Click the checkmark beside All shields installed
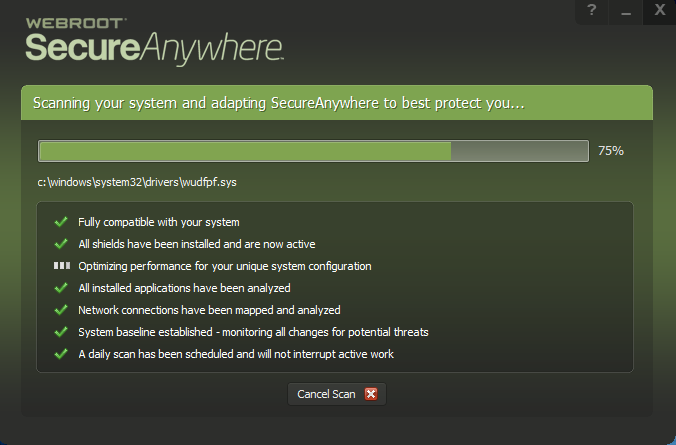676x445 pixels. tap(61, 244)
